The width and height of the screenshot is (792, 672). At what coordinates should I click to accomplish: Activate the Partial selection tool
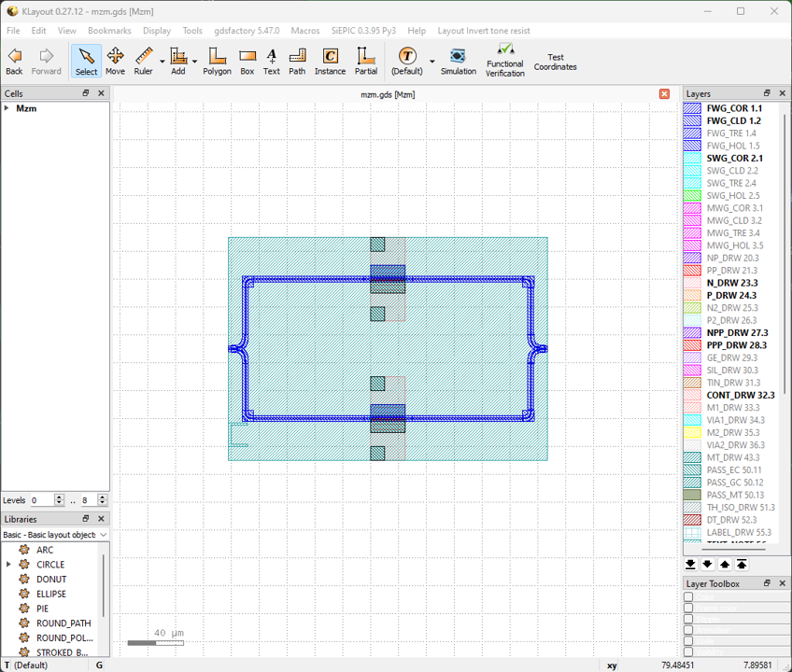(366, 61)
